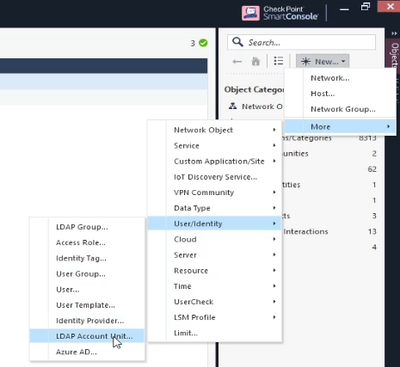The width and height of the screenshot is (400, 367).
Task: Select Limit... menu entry
Action: click(215, 333)
